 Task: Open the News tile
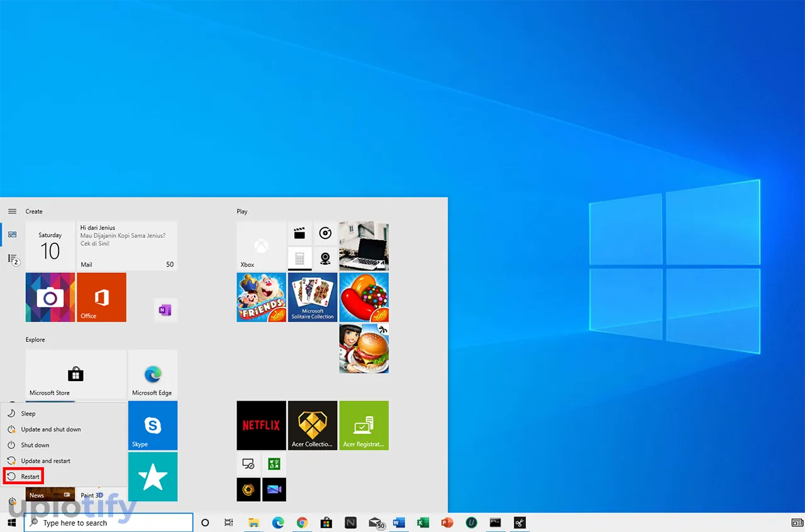(x=50, y=494)
